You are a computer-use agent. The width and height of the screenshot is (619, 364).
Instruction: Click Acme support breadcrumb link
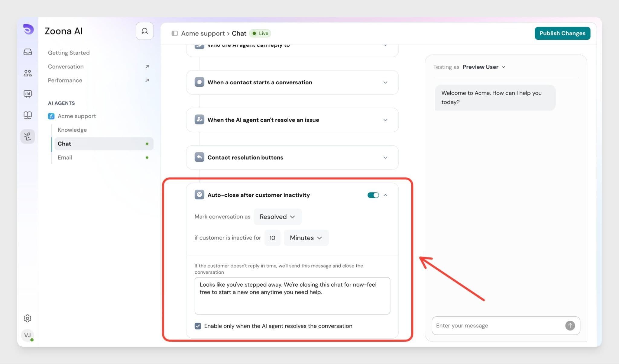coord(203,34)
